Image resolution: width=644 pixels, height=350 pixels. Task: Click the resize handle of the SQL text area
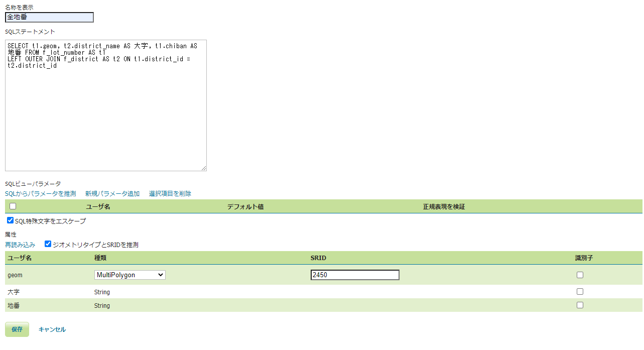point(204,168)
